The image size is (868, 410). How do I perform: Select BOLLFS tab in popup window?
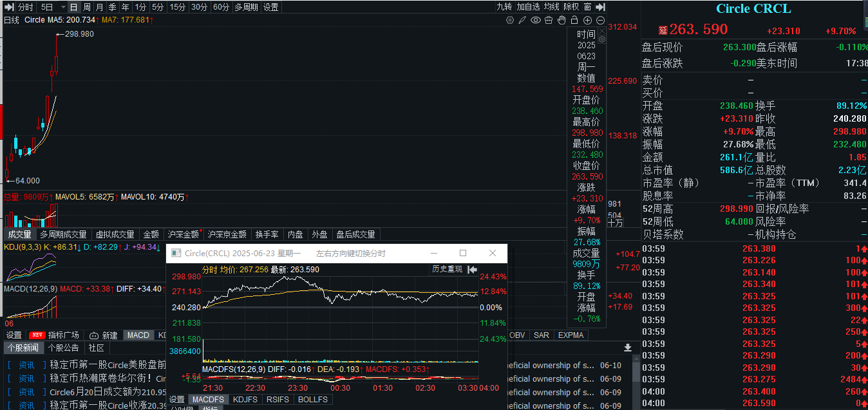click(314, 400)
